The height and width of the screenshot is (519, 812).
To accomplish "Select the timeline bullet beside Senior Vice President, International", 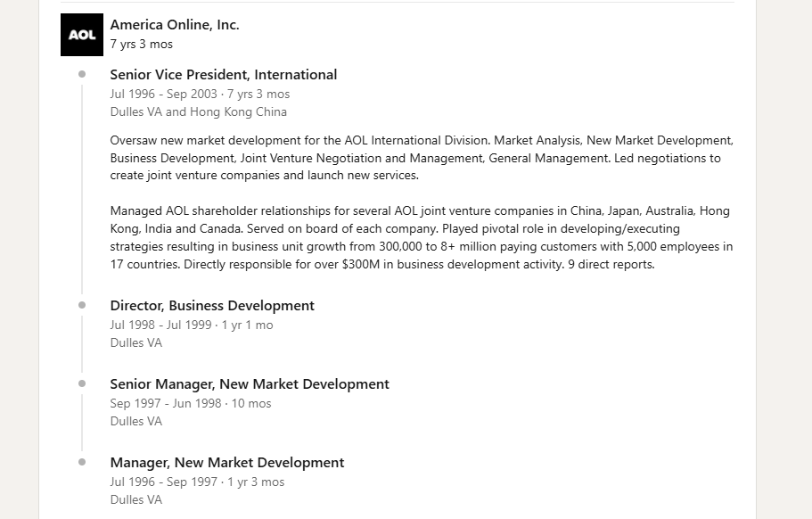I will pos(82,74).
